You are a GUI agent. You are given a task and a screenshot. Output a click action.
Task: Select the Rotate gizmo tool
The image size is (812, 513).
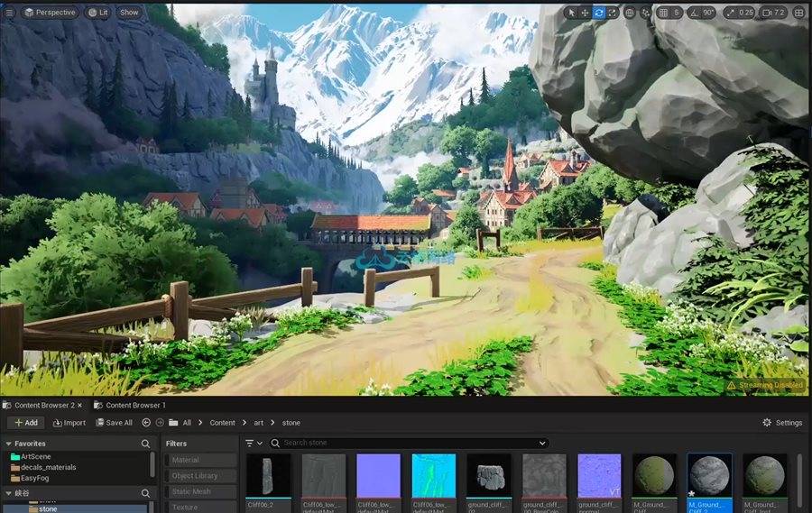(x=599, y=13)
